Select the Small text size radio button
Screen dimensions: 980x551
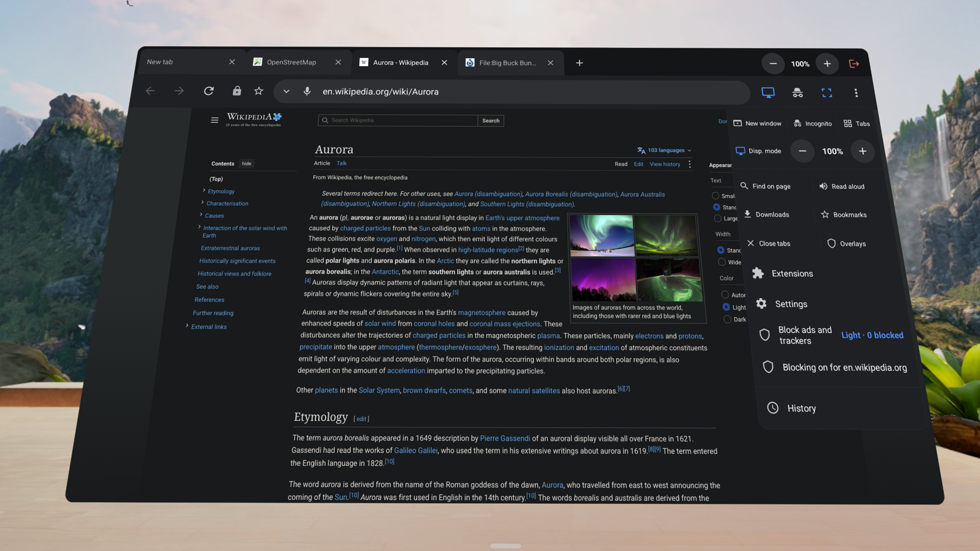(x=715, y=196)
